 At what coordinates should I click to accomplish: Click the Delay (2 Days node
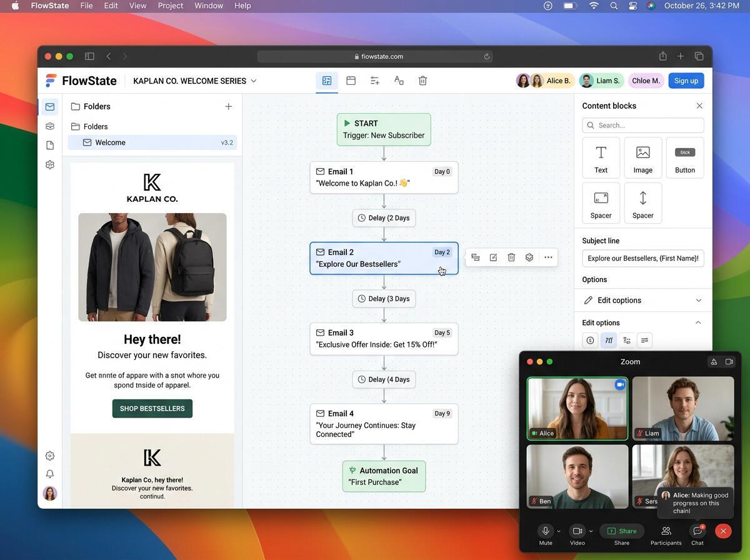384,218
